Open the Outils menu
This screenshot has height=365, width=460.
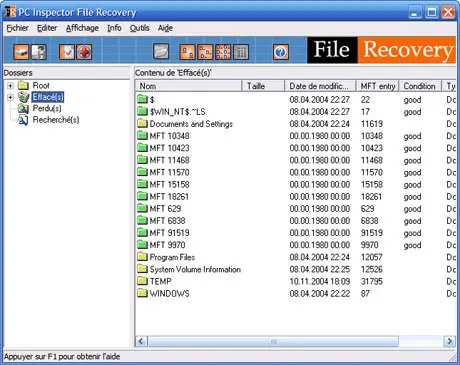coord(139,28)
